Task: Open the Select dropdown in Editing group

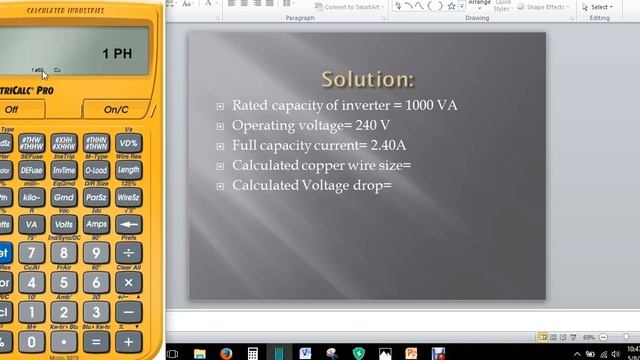Action: (598, 7)
